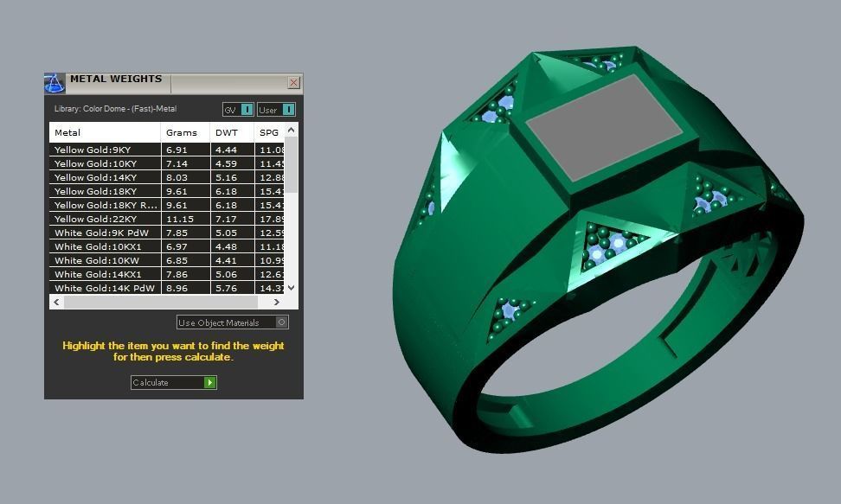Viewport: 841px width, 504px height.
Task: Click the 6.97 grams value
Action: coord(177,246)
